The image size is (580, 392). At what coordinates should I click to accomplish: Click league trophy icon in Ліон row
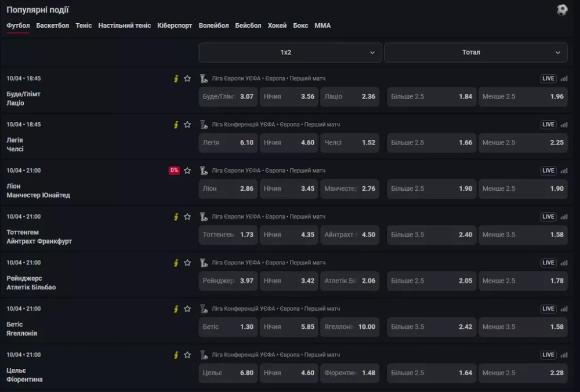pos(204,170)
